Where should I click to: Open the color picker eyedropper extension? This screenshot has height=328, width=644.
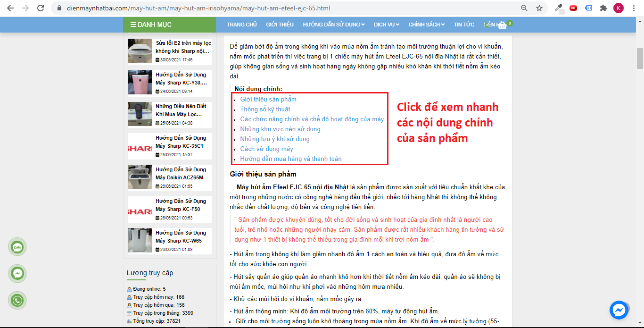pyautogui.click(x=558, y=8)
